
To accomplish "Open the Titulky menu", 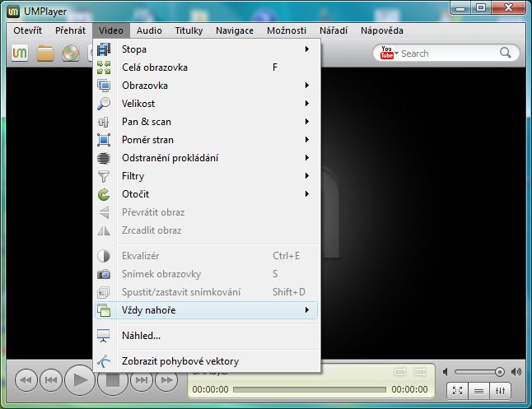I will click(189, 30).
